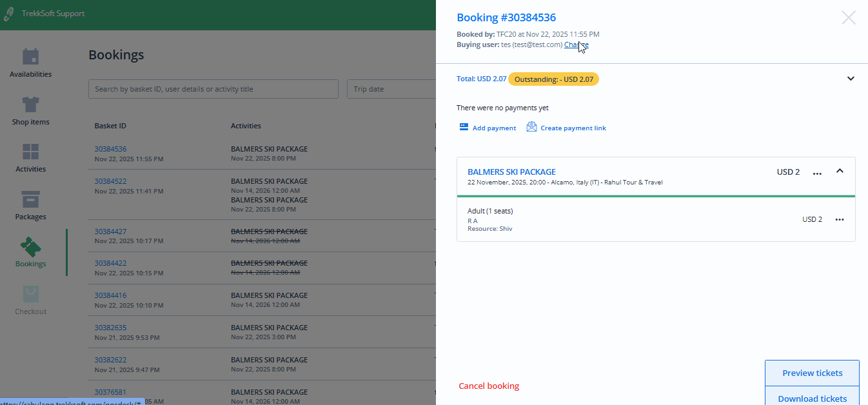Click Cancel booking

tap(489, 386)
